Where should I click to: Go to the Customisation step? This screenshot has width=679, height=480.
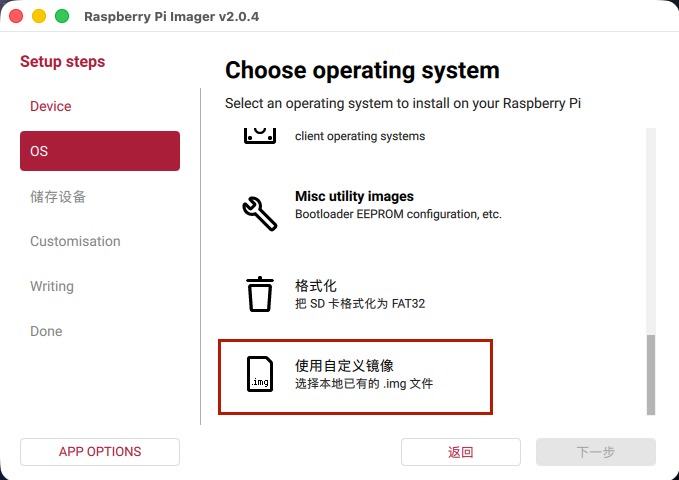coord(75,241)
